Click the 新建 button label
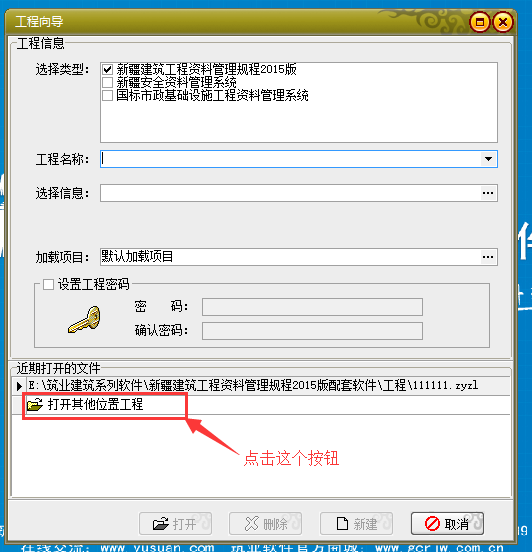 coord(365,524)
